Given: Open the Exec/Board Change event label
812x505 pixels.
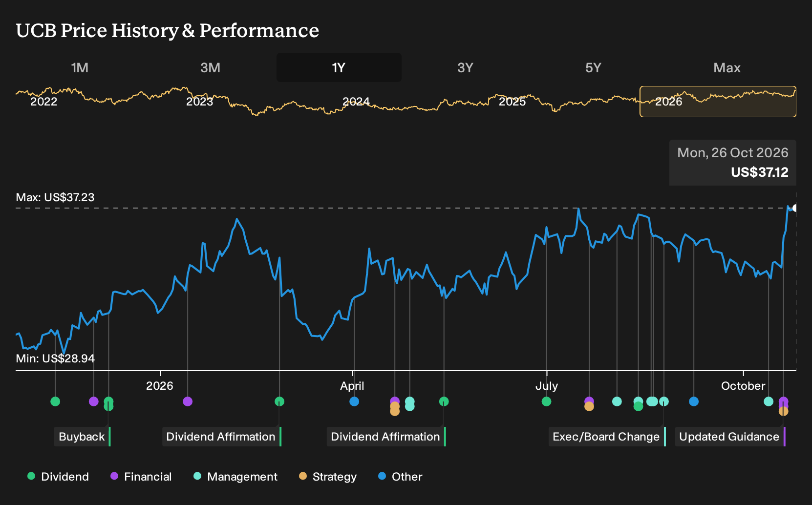Looking at the screenshot, I should click(x=607, y=437).
